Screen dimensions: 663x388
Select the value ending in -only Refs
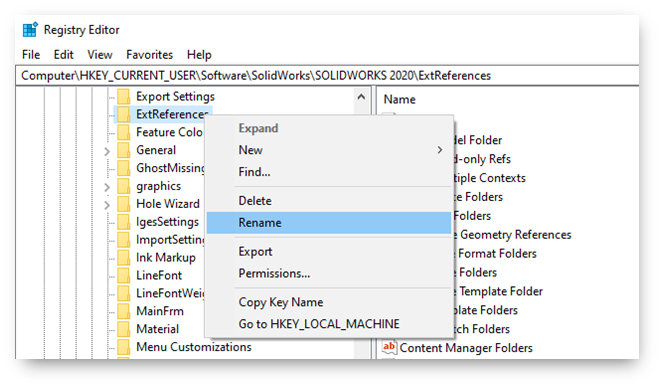coord(482,159)
